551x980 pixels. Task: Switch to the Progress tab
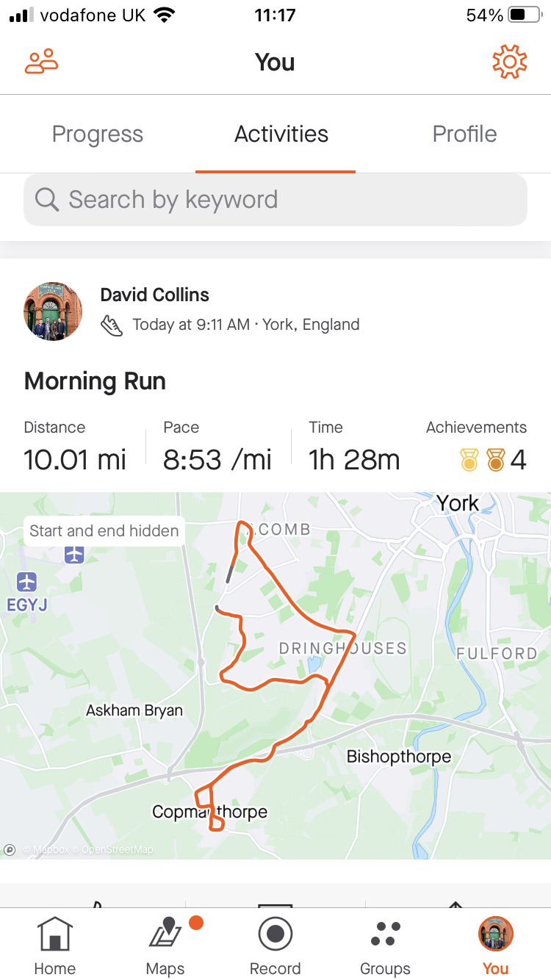(98, 134)
